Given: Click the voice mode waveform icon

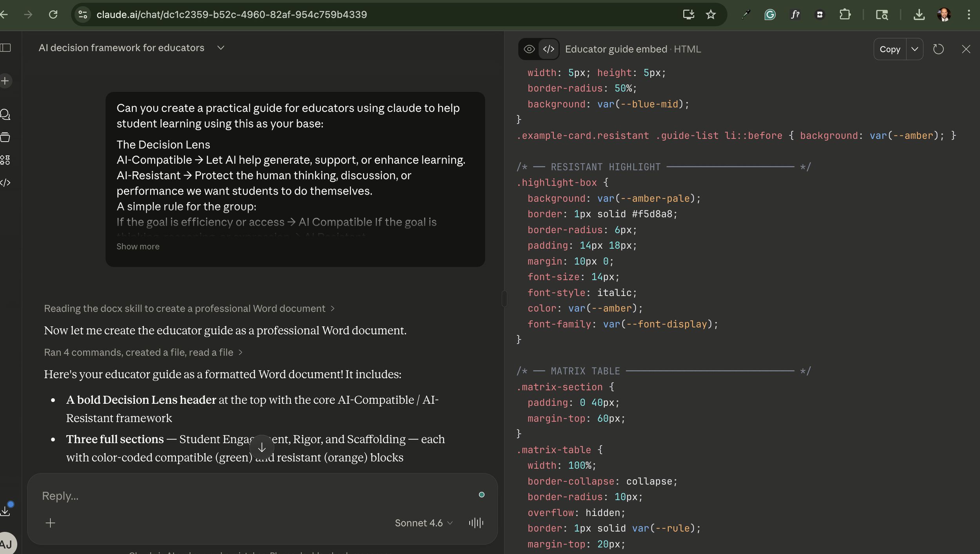Looking at the screenshot, I should coord(476,523).
